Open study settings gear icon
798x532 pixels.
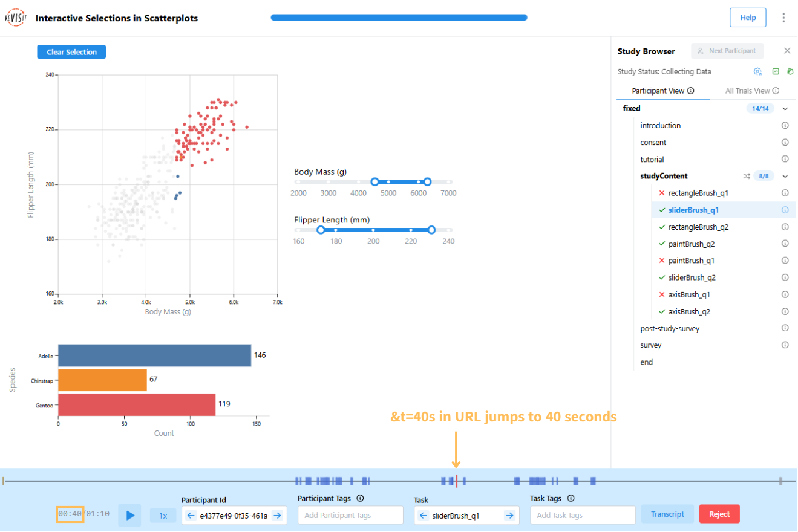757,71
